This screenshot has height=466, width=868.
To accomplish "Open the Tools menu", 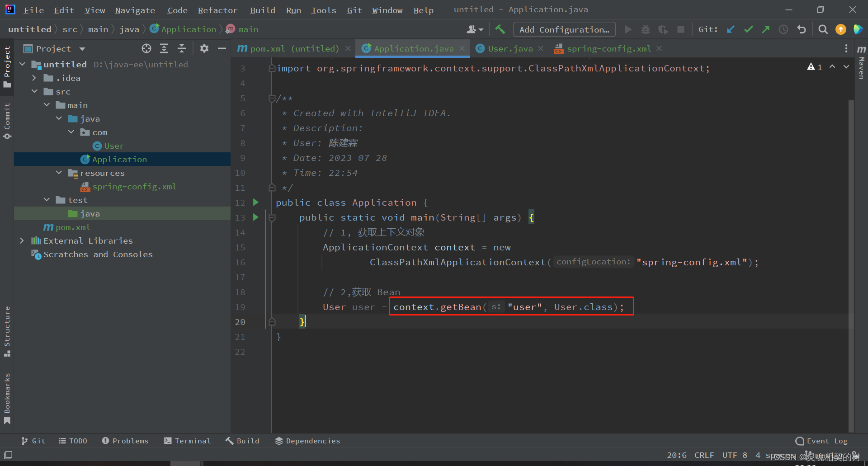I will pyautogui.click(x=323, y=10).
